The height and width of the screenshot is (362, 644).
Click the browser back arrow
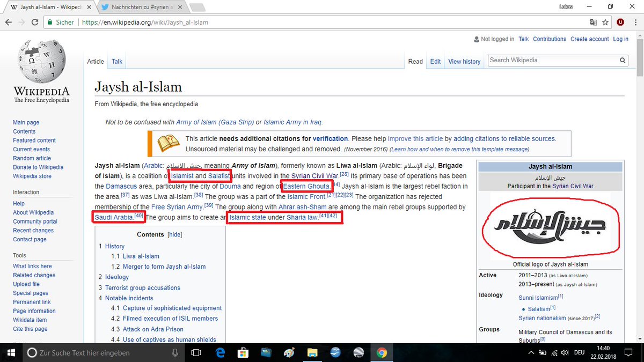(9, 23)
